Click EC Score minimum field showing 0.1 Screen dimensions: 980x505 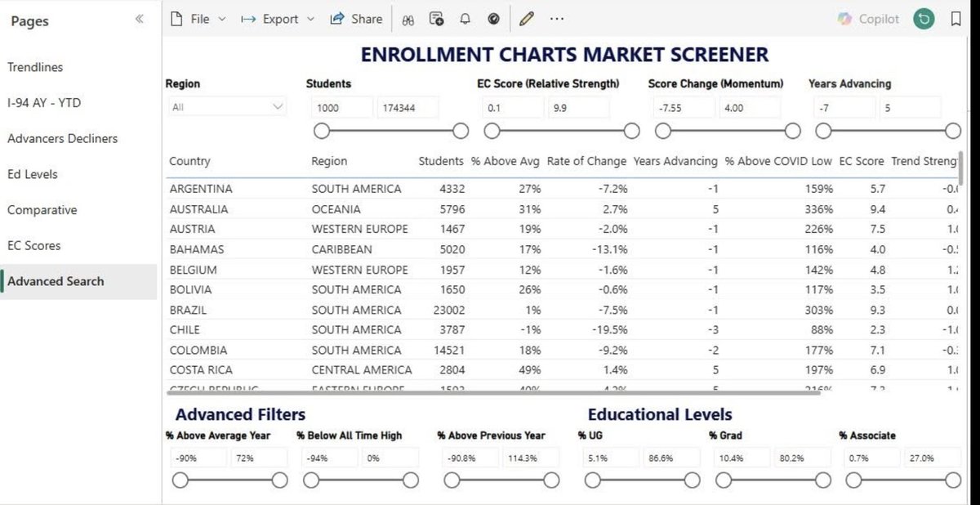[x=513, y=107]
